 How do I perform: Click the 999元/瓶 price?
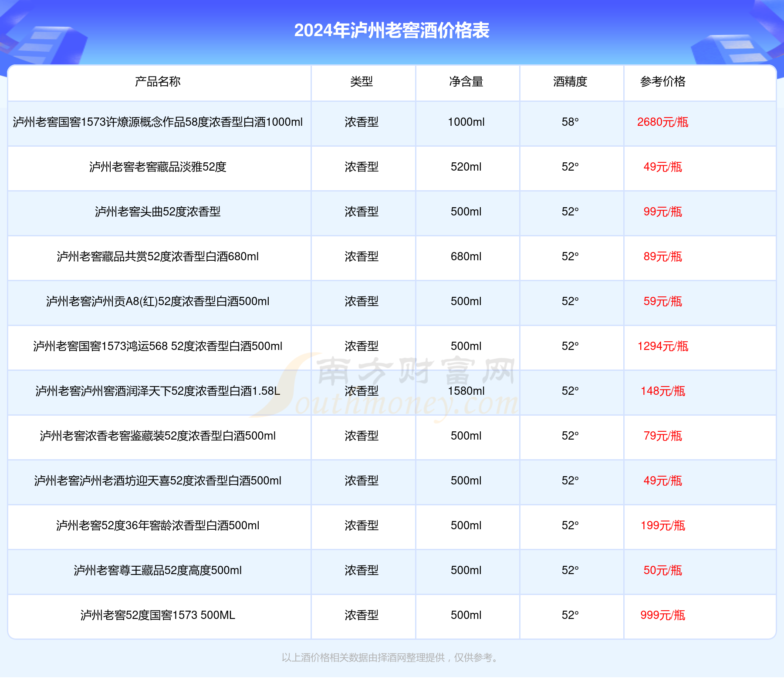[662, 615]
